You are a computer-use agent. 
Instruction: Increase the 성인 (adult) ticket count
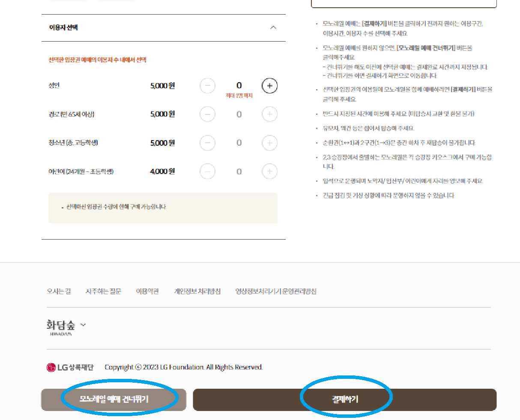coord(269,86)
